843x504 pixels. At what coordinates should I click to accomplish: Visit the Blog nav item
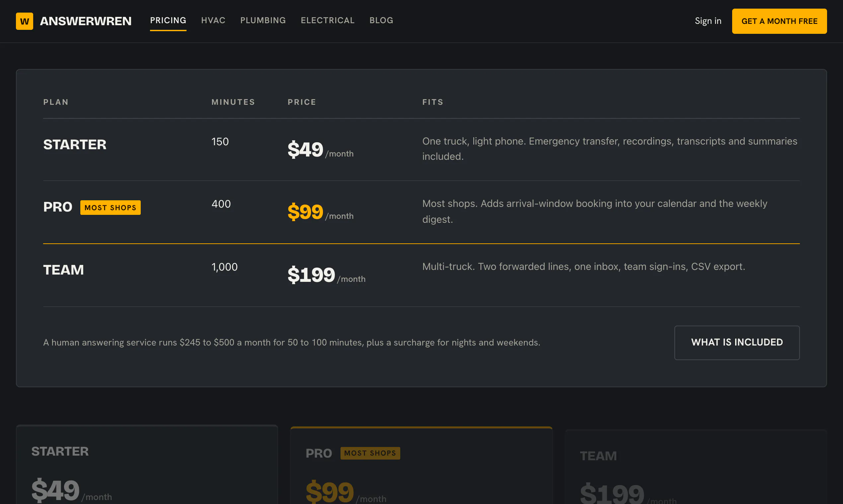click(x=381, y=20)
